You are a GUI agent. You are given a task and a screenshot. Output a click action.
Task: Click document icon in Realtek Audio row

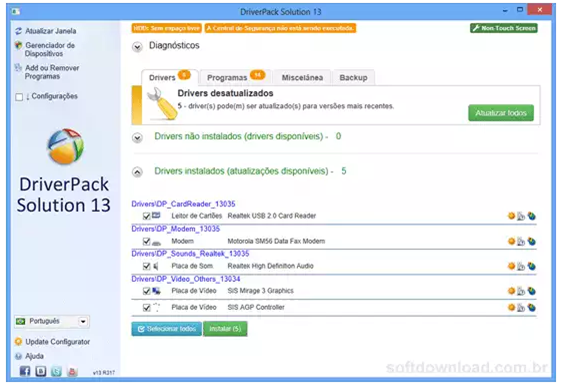pos(521,266)
